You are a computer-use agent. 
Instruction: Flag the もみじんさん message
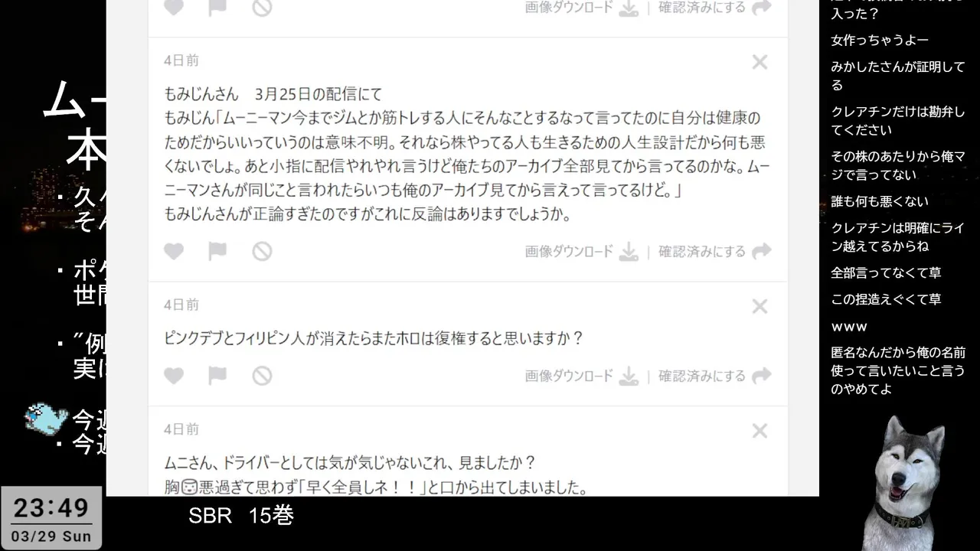pyautogui.click(x=217, y=251)
